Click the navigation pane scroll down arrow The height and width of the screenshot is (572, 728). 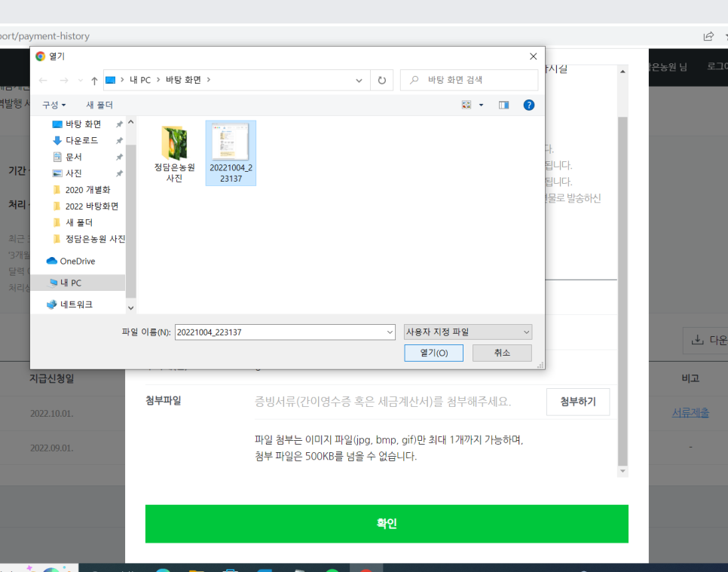click(131, 307)
